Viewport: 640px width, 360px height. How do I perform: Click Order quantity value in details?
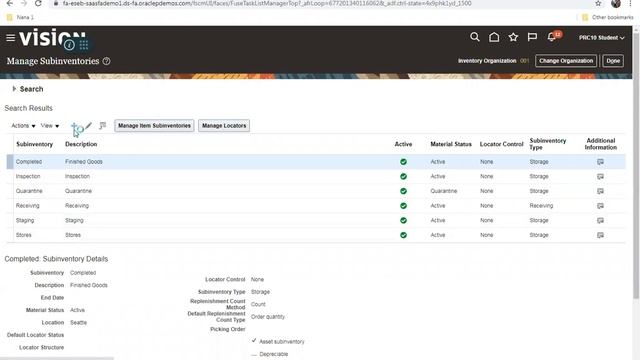point(268,317)
